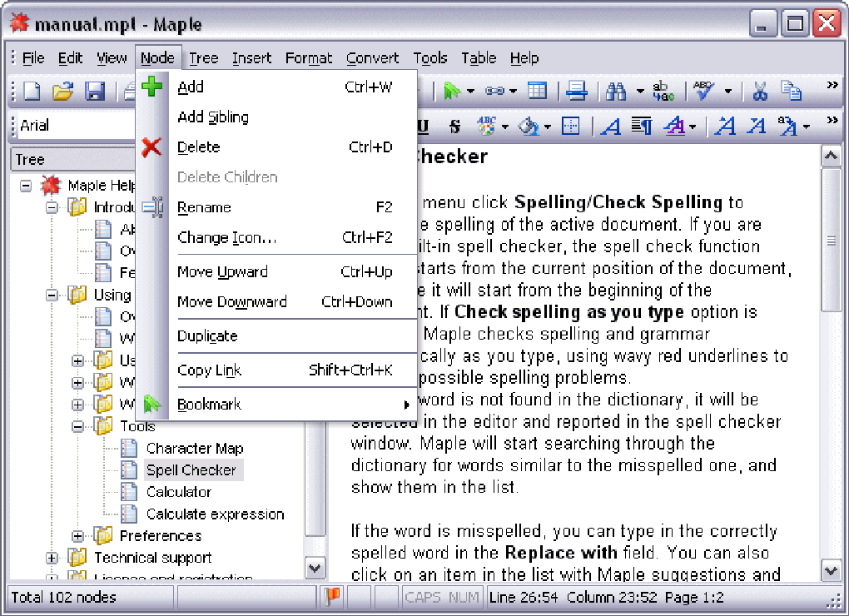Click the text styles A icon
Image resolution: width=849 pixels, height=616 pixels.
pyautogui.click(x=674, y=127)
